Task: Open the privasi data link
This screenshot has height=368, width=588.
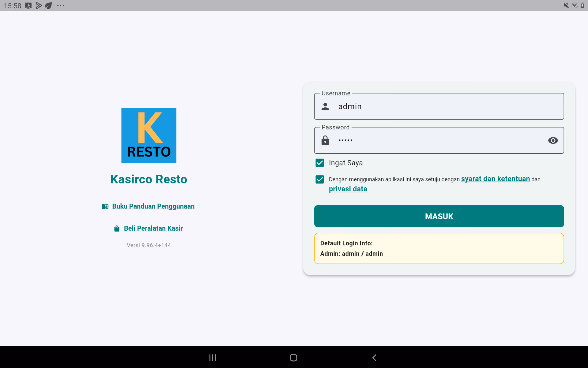Action: coord(348,189)
